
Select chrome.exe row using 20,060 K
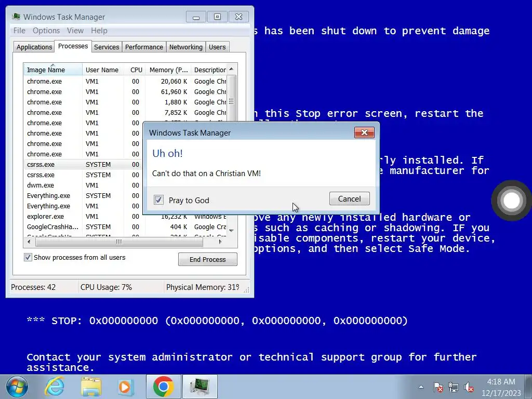point(125,82)
